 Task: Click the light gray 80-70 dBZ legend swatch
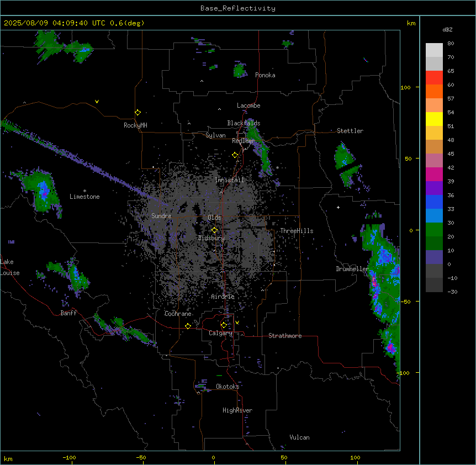point(434,50)
